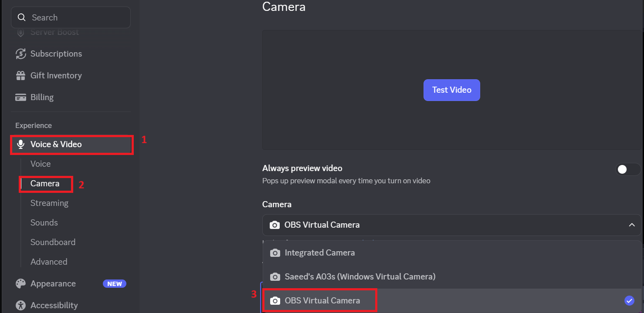Viewport: 644px width, 313px height.
Task: Choose Saeed's A03s Windows Virtual Camera
Action: click(452, 276)
